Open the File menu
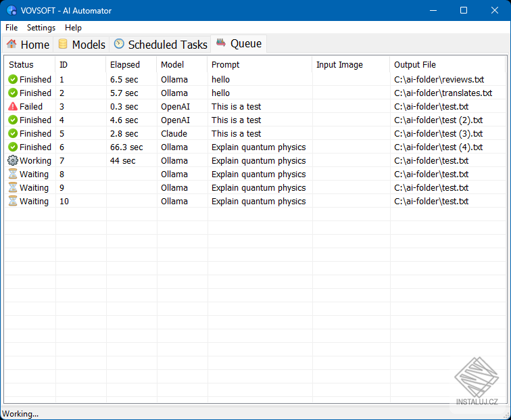Viewport: 511px width, 420px height. pyautogui.click(x=11, y=28)
